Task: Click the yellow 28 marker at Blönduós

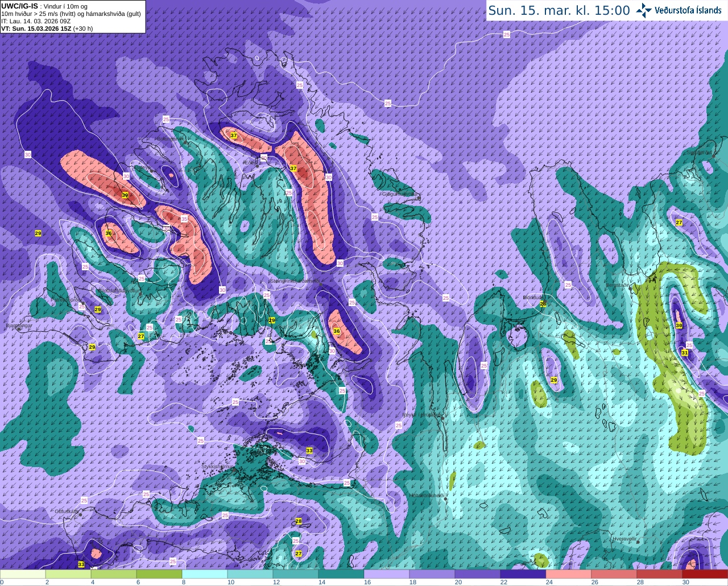Action: coord(543,304)
